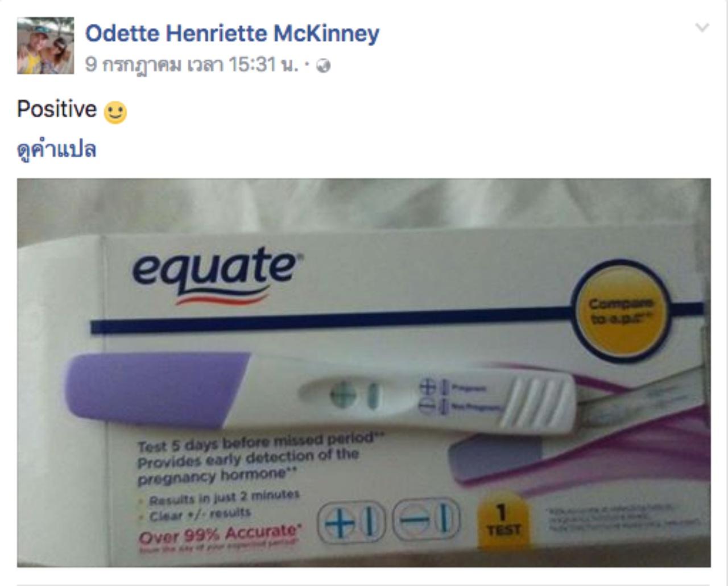This screenshot has width=728, height=586.
Task: Click the smiley emoji after Positive
Action: pos(115,112)
